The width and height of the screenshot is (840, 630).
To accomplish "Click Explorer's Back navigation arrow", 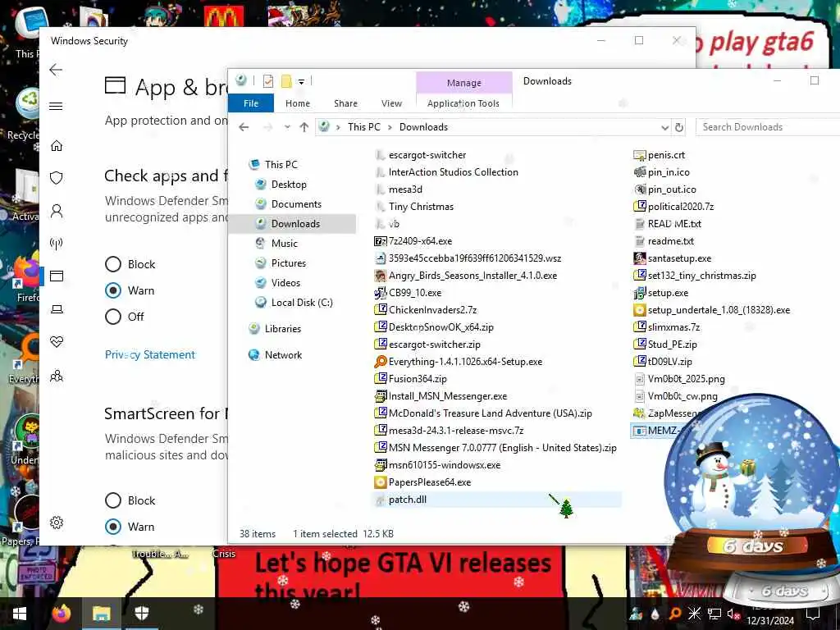I will pyautogui.click(x=244, y=127).
